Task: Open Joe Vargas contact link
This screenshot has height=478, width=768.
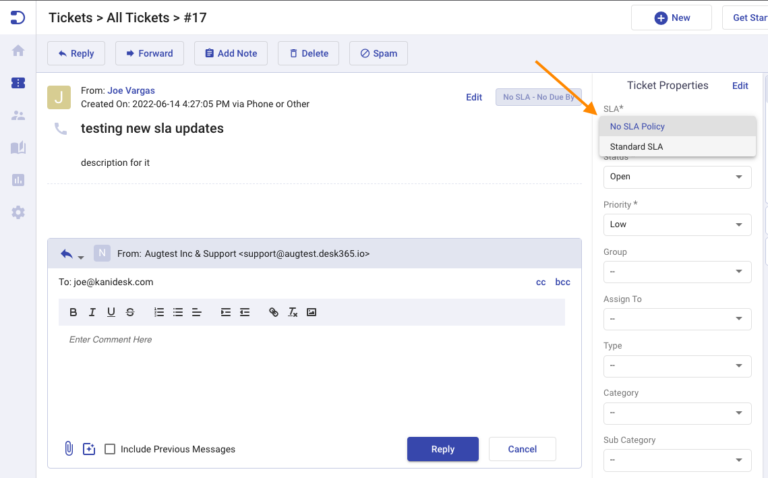Action: tap(131, 91)
